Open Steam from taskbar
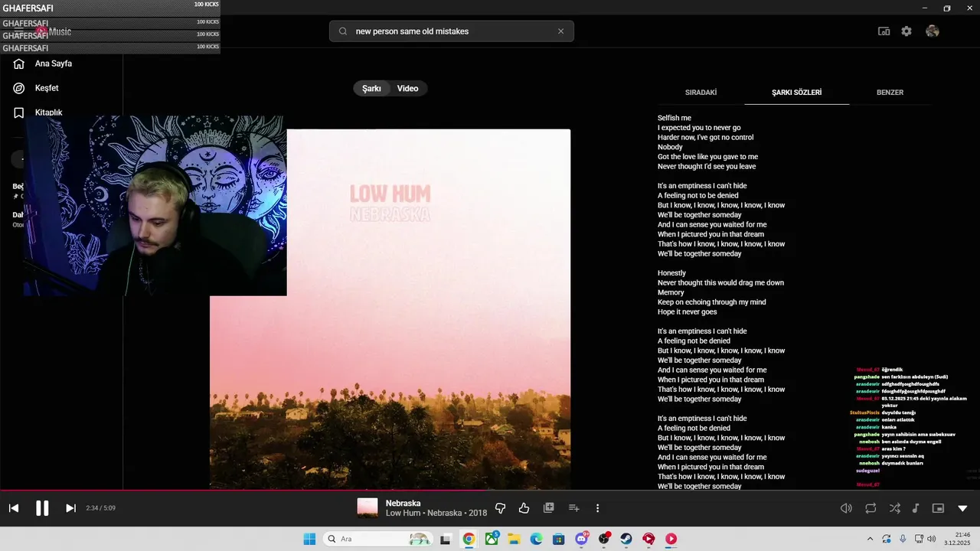Screen dimensions: 980x551 pos(626,539)
